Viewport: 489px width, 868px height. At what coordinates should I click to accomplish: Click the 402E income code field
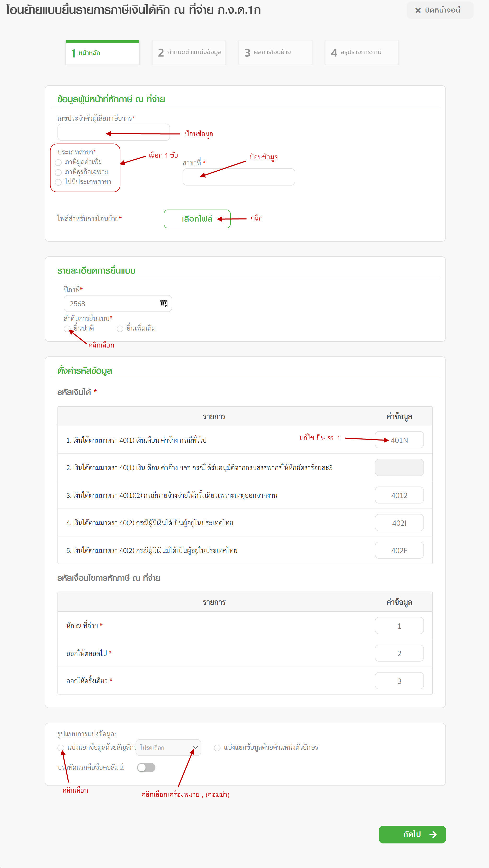pyautogui.click(x=399, y=550)
